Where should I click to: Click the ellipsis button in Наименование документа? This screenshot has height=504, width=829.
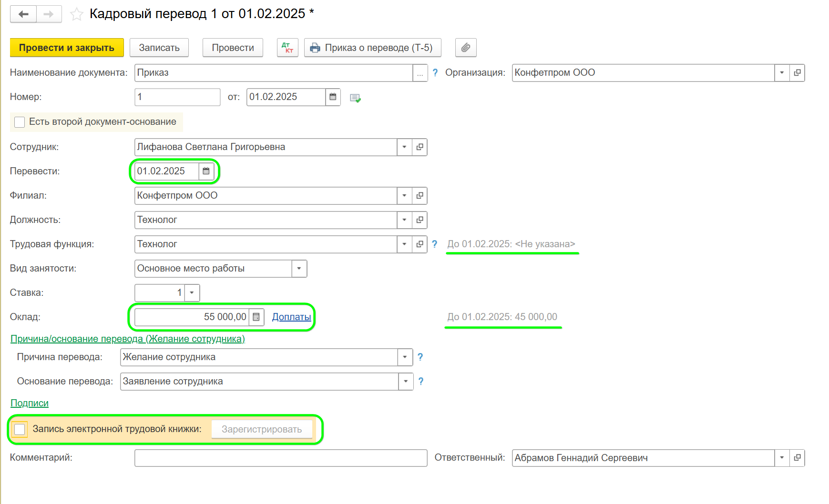pyautogui.click(x=420, y=73)
